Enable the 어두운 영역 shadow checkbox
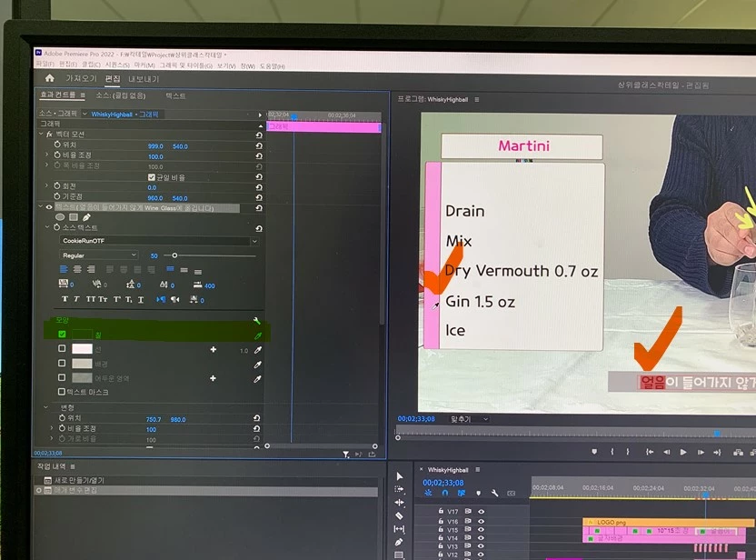Image resolution: width=756 pixels, height=560 pixels. click(62, 377)
